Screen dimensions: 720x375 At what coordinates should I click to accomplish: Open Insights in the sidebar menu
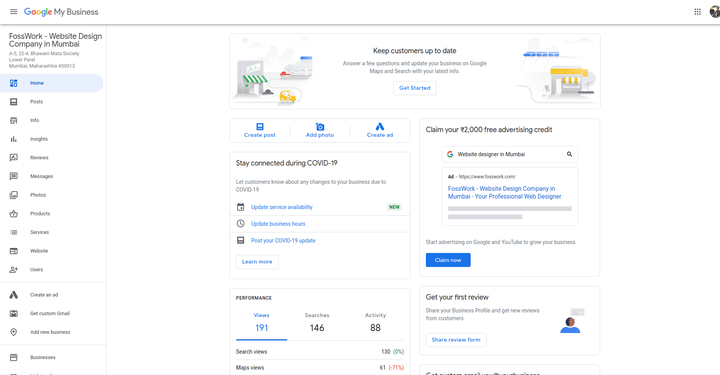click(51, 139)
